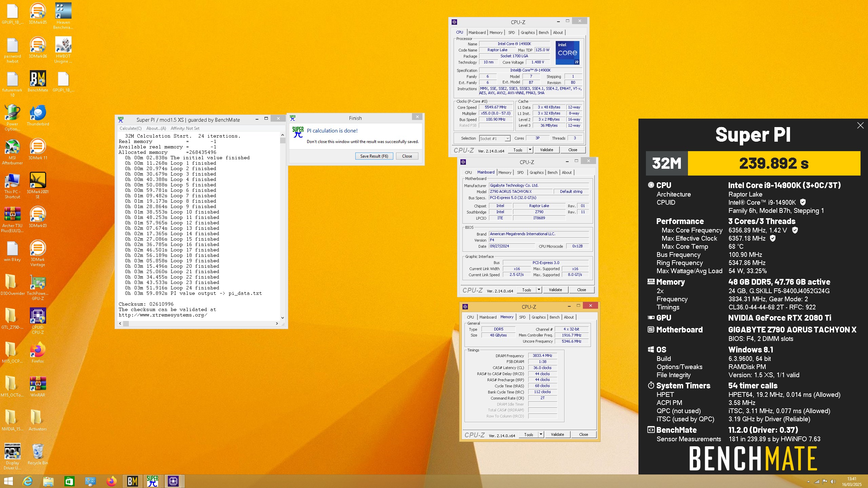
Task: Switch to SPD tab in top CPU-Z window
Action: (511, 33)
